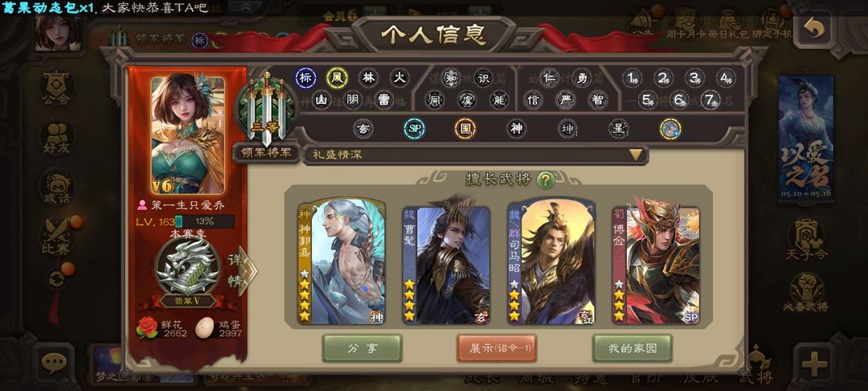Open the 比赛 crossed swords icon

point(56,237)
